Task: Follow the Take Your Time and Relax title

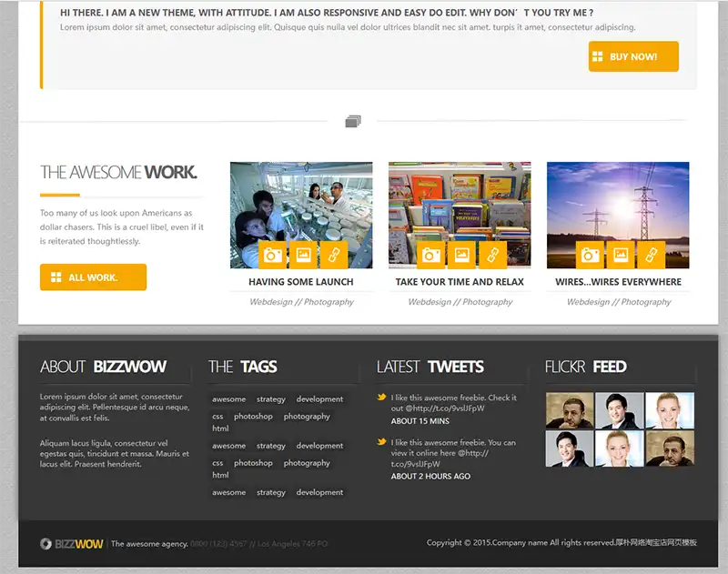Action: point(460,282)
